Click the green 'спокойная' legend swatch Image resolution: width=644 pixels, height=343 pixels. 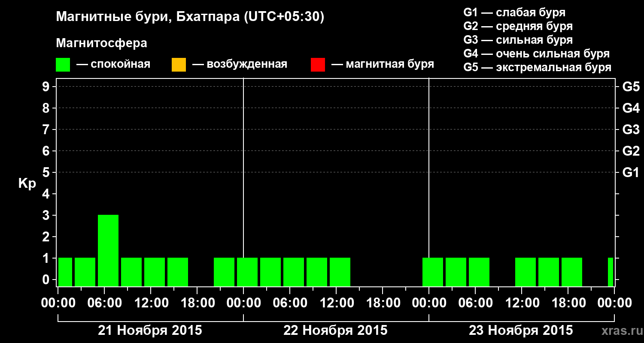[x=63, y=65]
